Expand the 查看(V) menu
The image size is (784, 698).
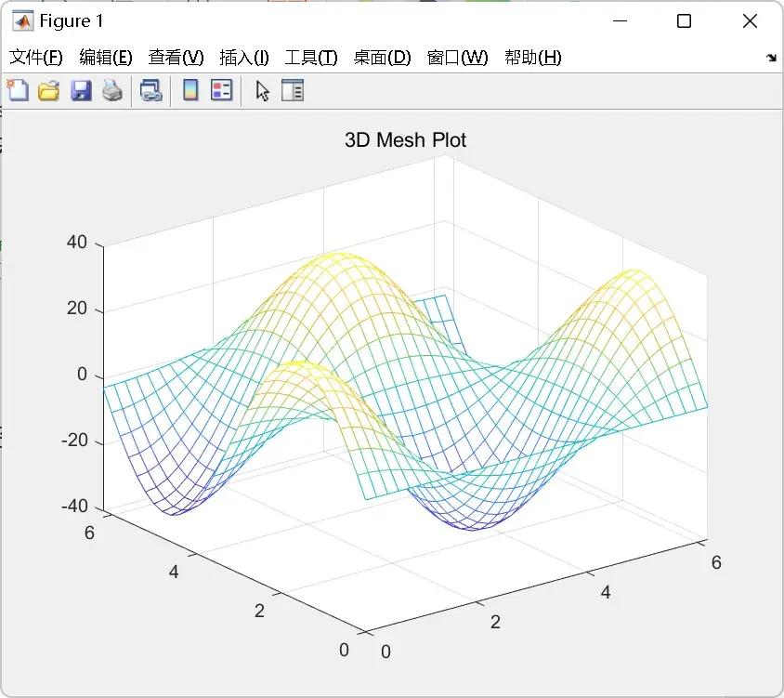(176, 58)
